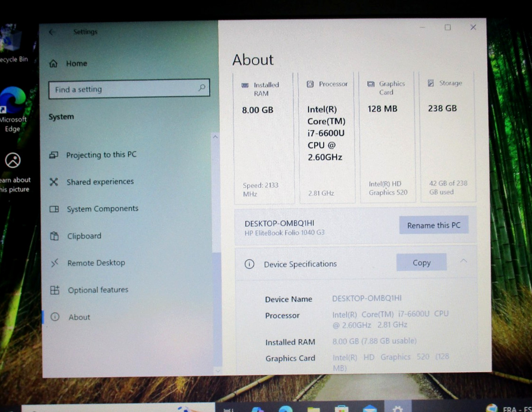Click the sidebar scroll up arrow
Viewport: 532px width, 412px height.
(x=215, y=137)
